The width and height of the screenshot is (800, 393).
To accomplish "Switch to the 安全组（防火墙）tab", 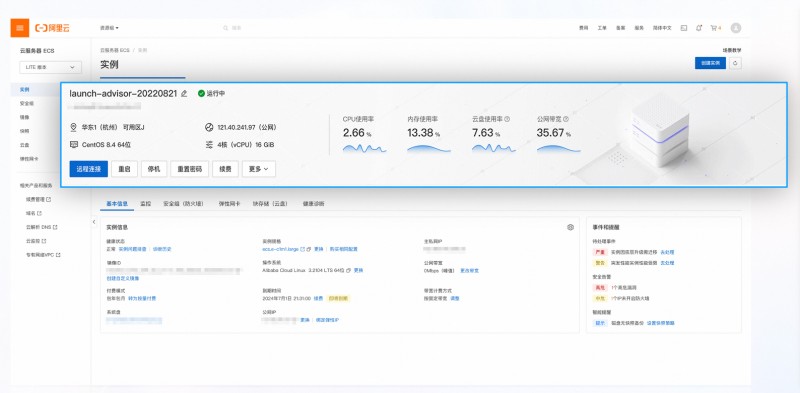I will click(x=183, y=204).
